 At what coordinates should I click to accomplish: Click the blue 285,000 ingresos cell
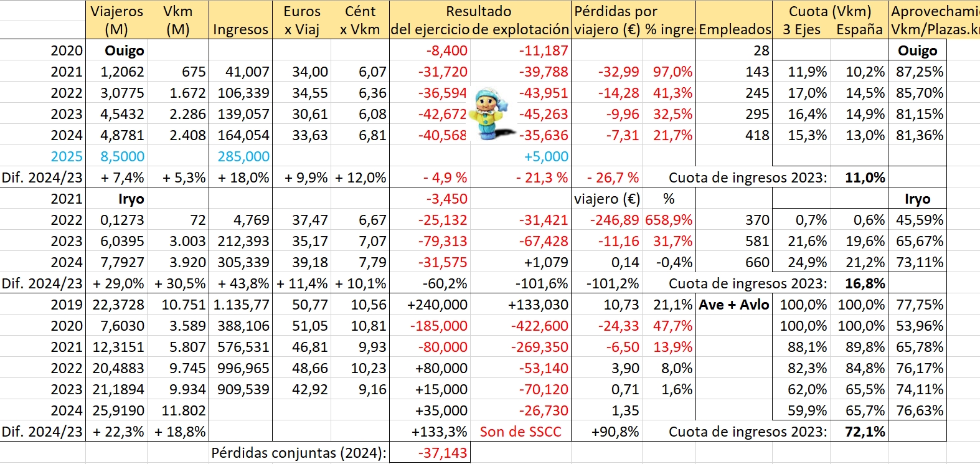pyautogui.click(x=243, y=156)
